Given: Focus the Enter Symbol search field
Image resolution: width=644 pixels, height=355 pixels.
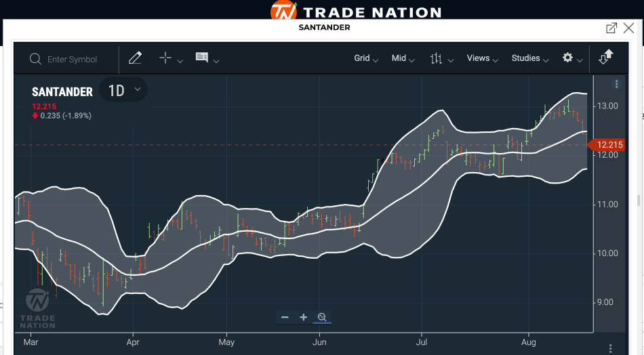Looking at the screenshot, I should tap(73, 60).
